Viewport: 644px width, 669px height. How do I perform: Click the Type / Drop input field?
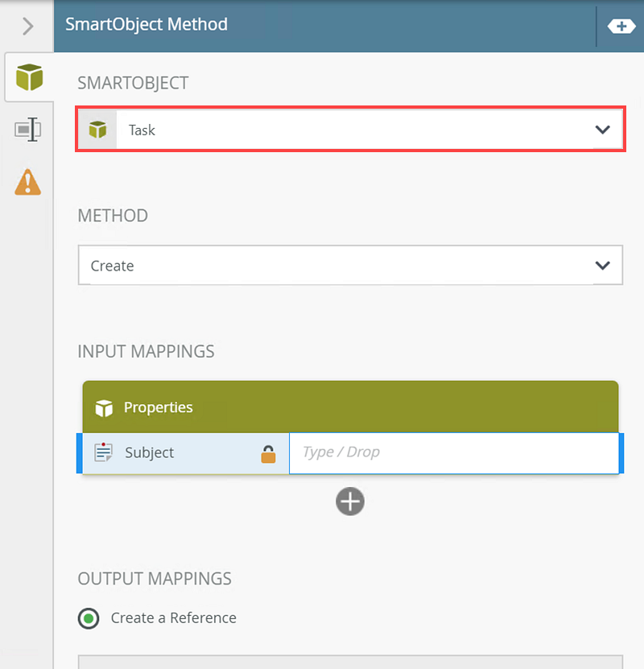[453, 452]
